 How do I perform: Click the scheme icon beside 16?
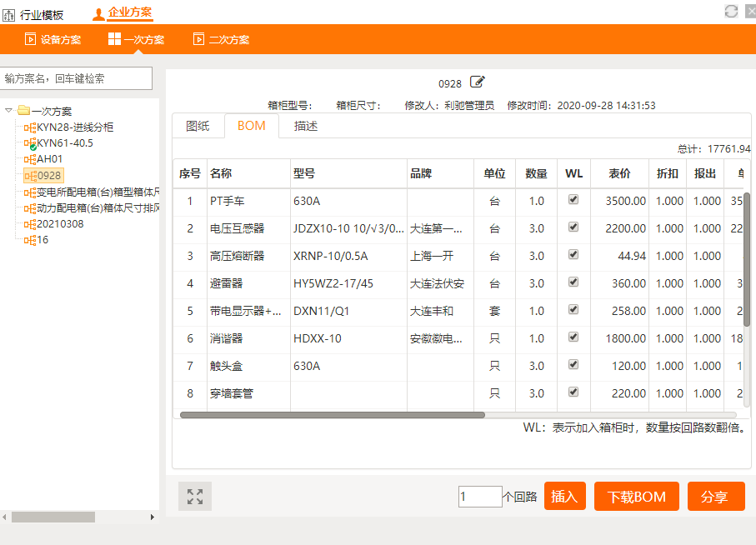pos(30,241)
